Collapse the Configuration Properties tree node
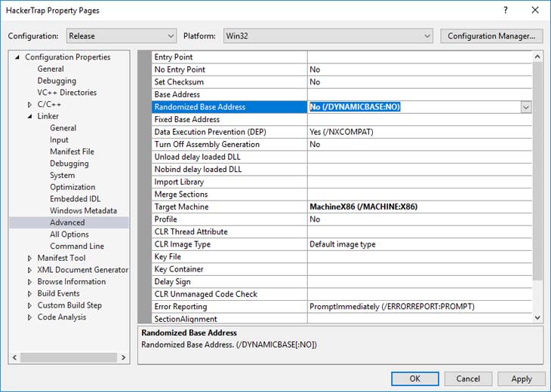This screenshot has width=551, height=392. 17,57
